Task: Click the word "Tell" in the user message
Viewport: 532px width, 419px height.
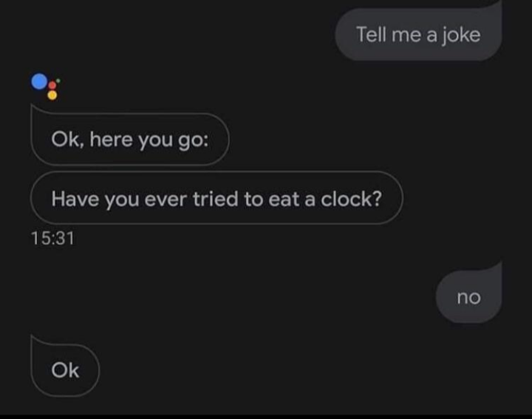Action: [x=371, y=35]
